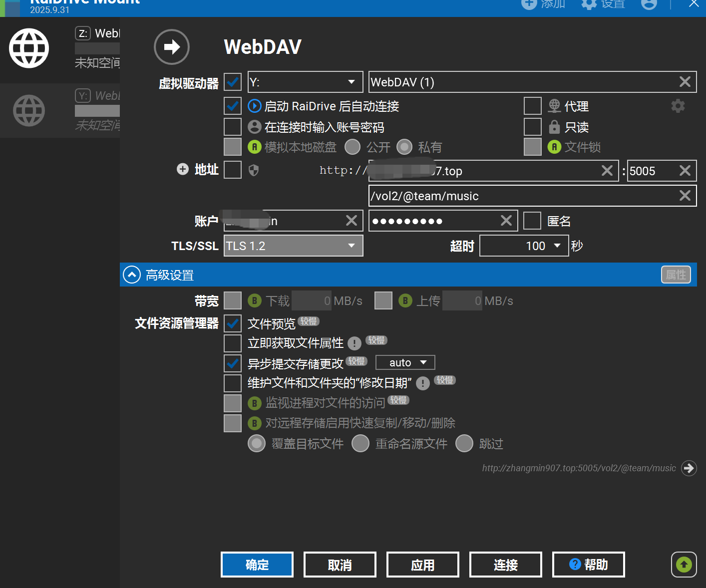Toggle the 虚拟驱动器 checkbox
Viewport: 706px width, 588px height.
point(233,82)
